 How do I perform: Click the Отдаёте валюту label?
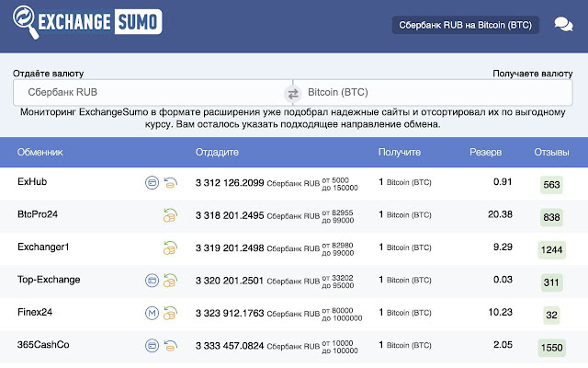click(48, 74)
